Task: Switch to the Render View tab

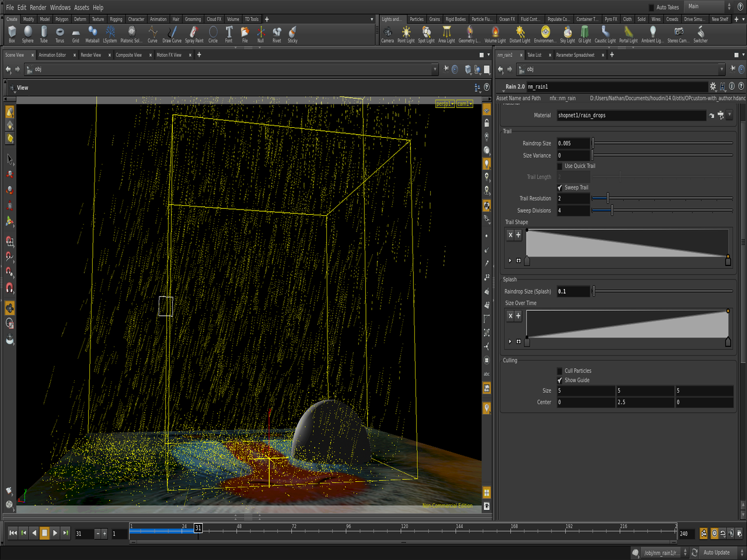Action: coord(90,55)
